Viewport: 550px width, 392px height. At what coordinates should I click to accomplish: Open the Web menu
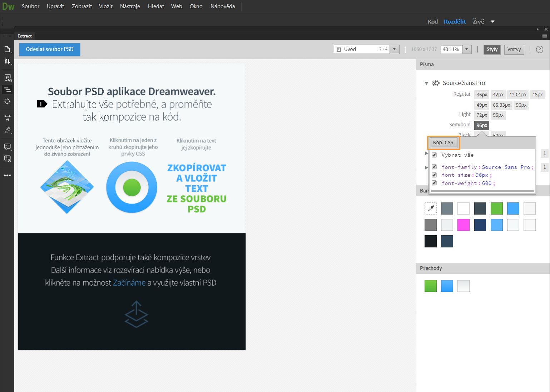(x=177, y=6)
